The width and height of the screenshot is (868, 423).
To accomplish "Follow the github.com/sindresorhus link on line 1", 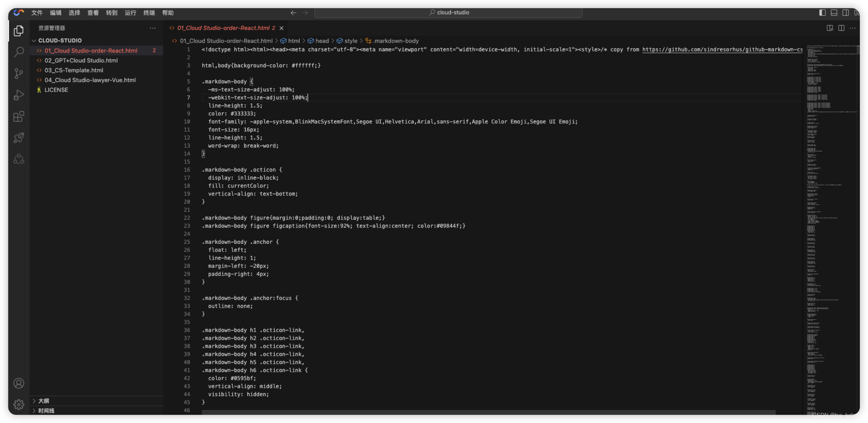I will [722, 49].
